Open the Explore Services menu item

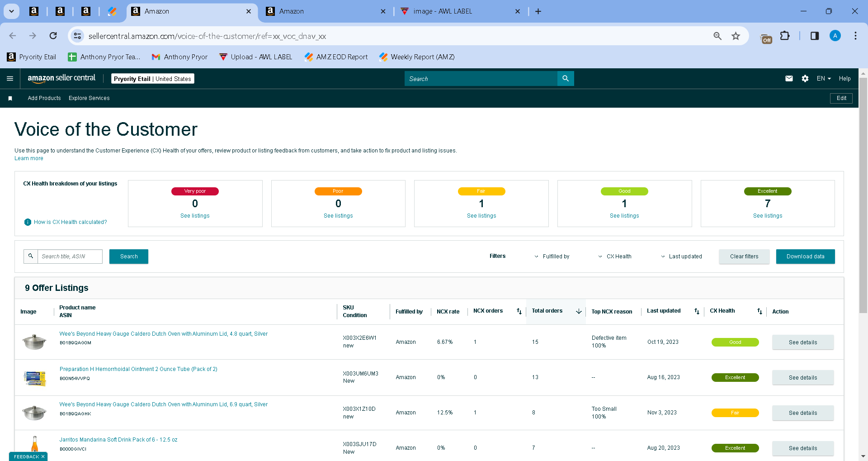click(x=89, y=98)
